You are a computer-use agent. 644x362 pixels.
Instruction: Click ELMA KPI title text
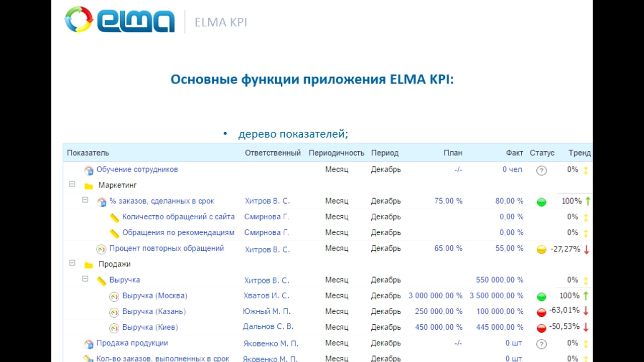(x=221, y=23)
